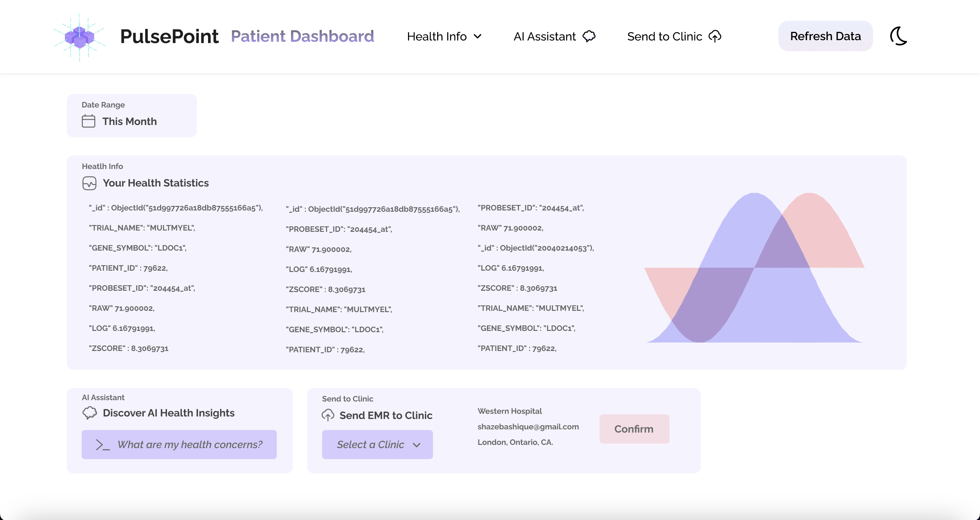This screenshot has width=980, height=520.
Task: Click the upload cloud icon beside Send EMR to Clinic
Action: 328,415
